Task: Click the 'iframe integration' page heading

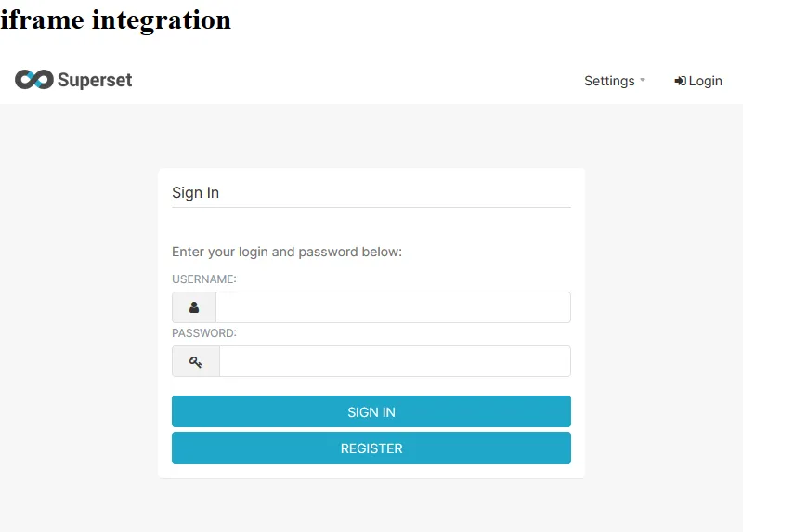Action: pyautogui.click(x=115, y=19)
